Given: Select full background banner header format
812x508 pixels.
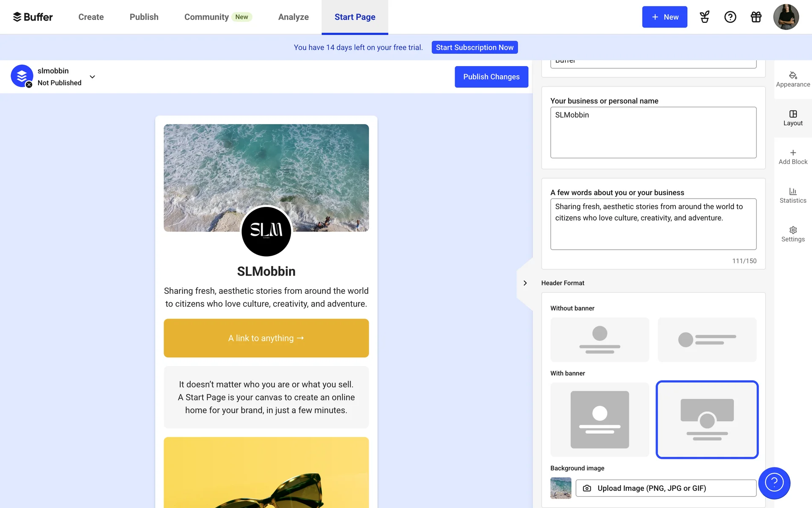Looking at the screenshot, I should [x=599, y=419].
